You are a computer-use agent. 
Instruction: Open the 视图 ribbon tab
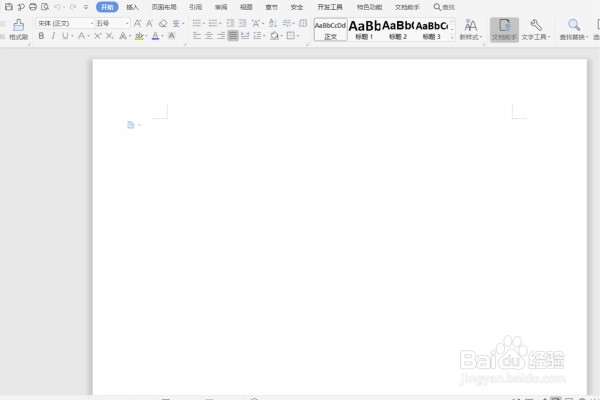(x=246, y=7)
